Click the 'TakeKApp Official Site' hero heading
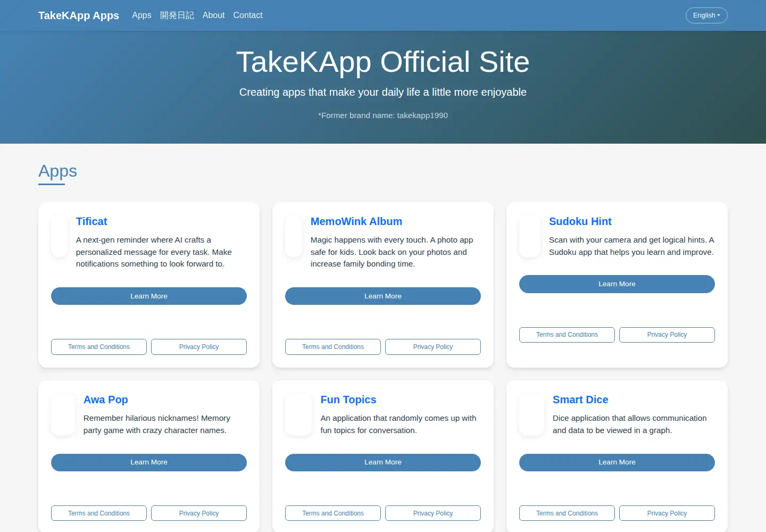766x532 pixels. coord(383,62)
